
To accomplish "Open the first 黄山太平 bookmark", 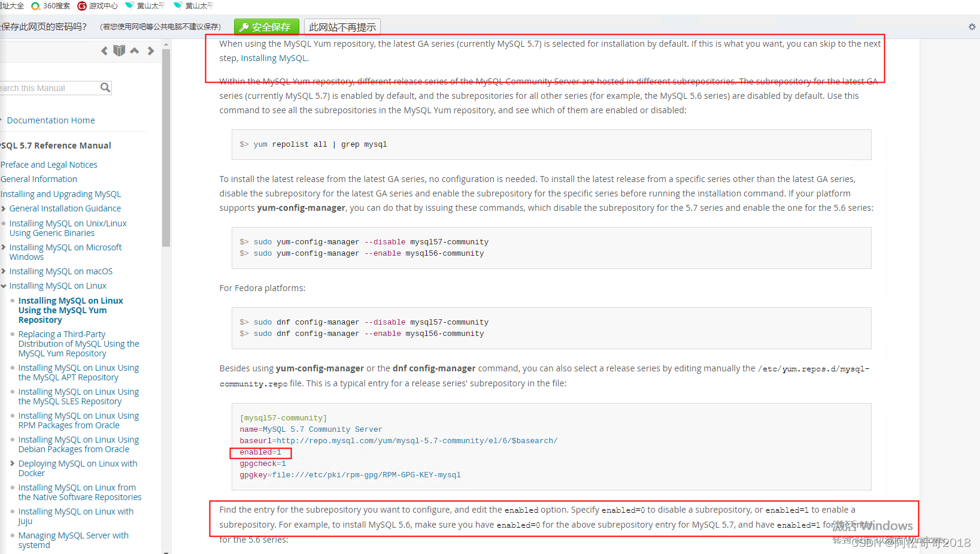I will [145, 5].
